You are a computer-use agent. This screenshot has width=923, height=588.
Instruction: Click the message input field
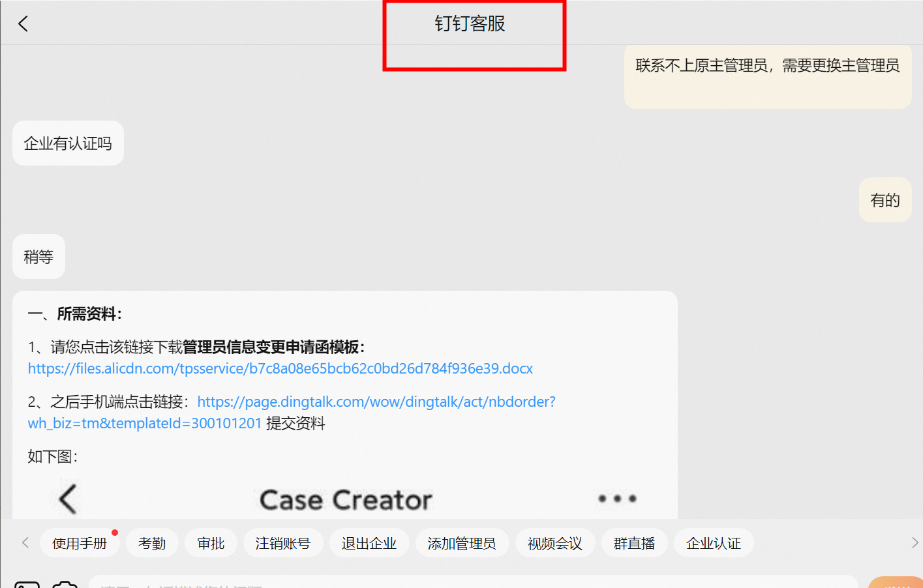(473, 582)
